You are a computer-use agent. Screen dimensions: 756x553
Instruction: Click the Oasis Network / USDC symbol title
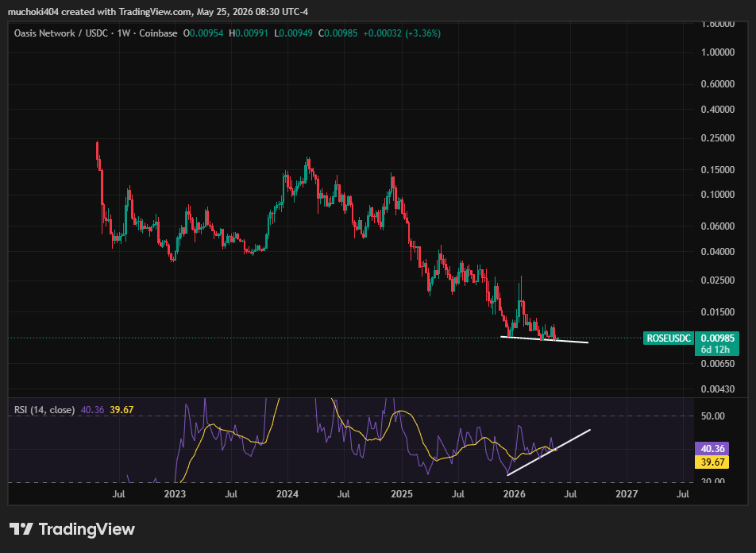click(60, 33)
